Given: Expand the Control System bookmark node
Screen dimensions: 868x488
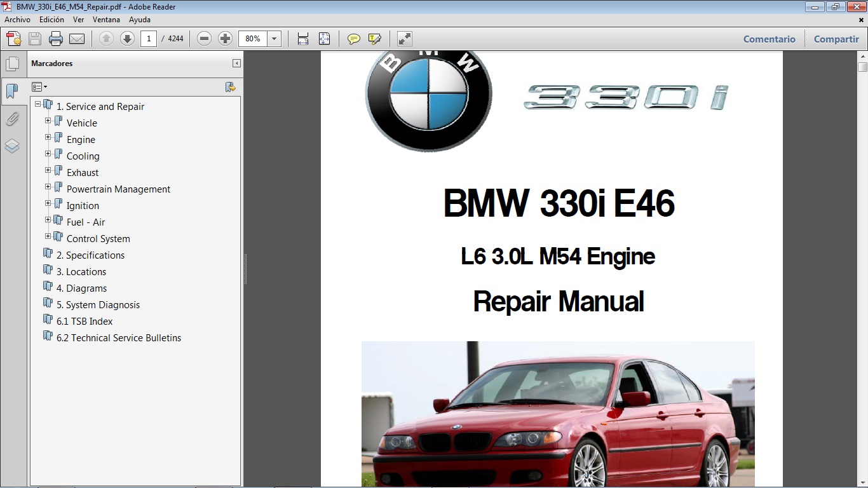Looking at the screenshot, I should pyautogui.click(x=48, y=236).
